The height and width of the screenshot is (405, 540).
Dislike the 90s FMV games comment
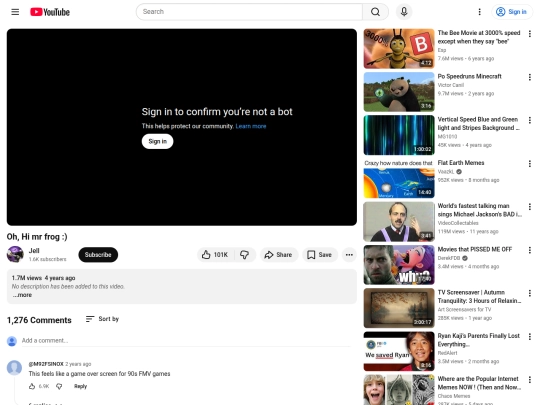tap(59, 386)
